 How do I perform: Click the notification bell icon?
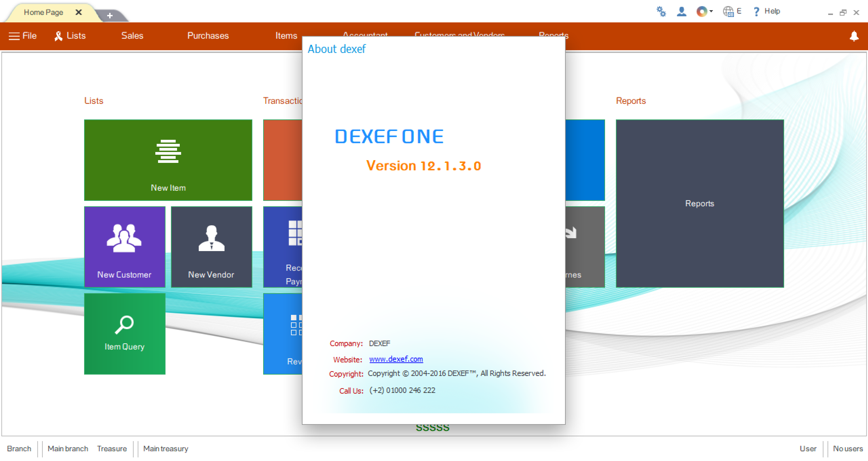click(x=854, y=36)
